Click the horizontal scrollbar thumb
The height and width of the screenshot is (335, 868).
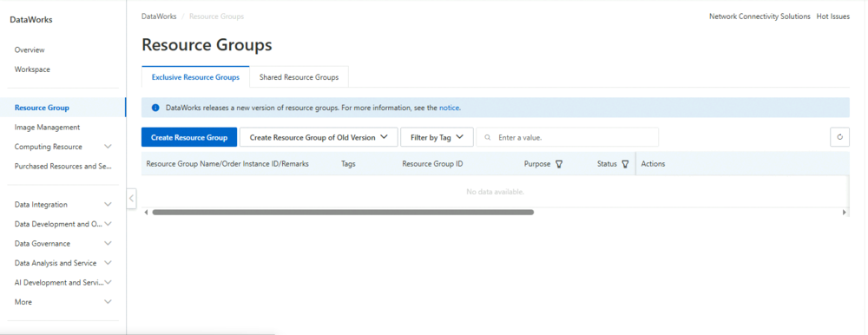coord(343,212)
